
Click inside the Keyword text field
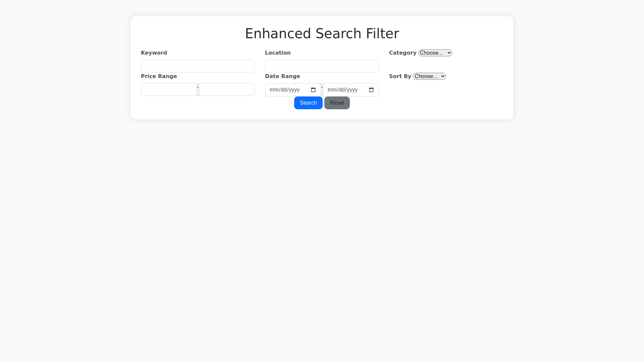(x=198, y=66)
